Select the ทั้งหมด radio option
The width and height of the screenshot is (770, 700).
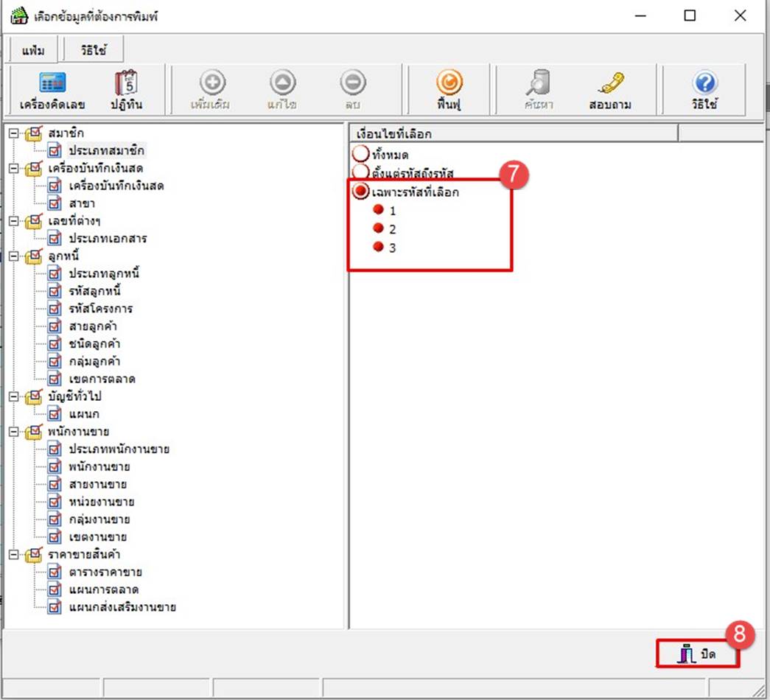361,155
